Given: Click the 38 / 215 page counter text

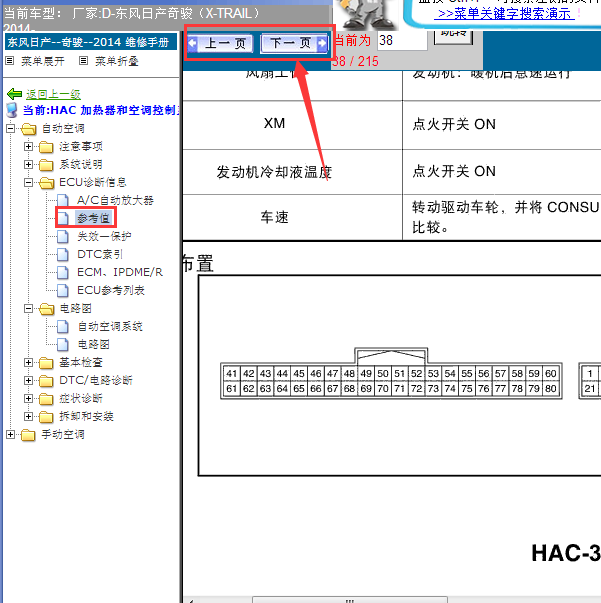Looking at the screenshot, I should [355, 62].
